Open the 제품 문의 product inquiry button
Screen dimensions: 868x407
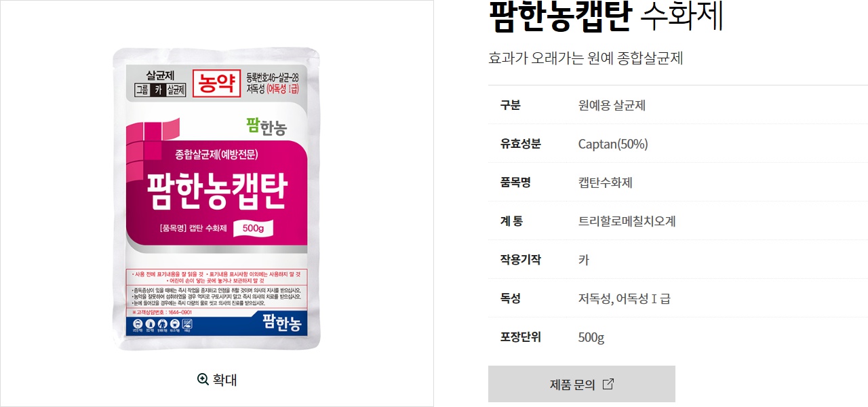[582, 384]
